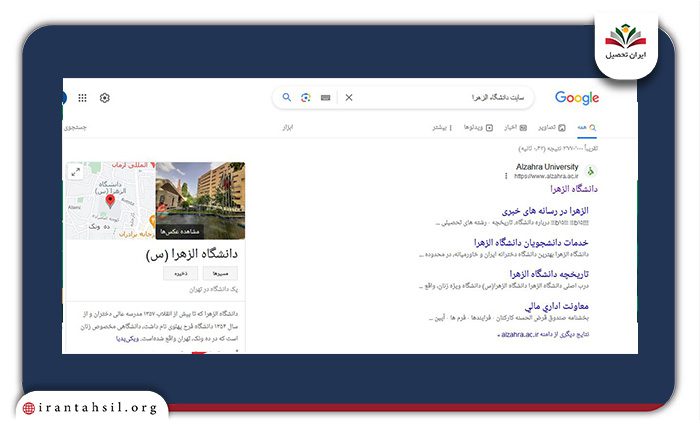This screenshot has width=700, height=430.
Task: Click the map thumbnail in knowledge panel
Action: [111, 200]
